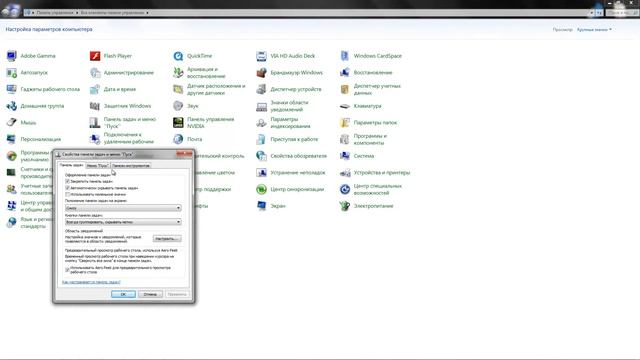The height and width of the screenshot is (360, 640).
Task: Click the Control Panel search field
Action: pyautogui.click(x=621, y=13)
